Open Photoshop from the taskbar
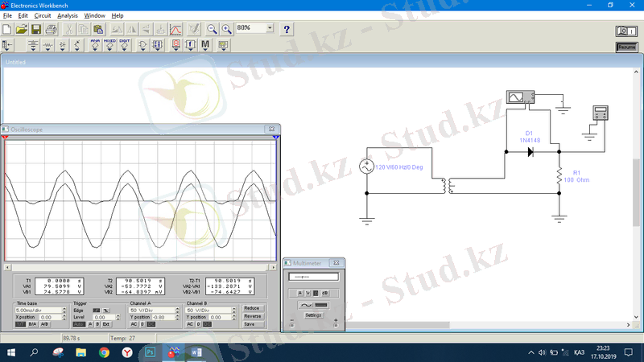 pos(151,352)
